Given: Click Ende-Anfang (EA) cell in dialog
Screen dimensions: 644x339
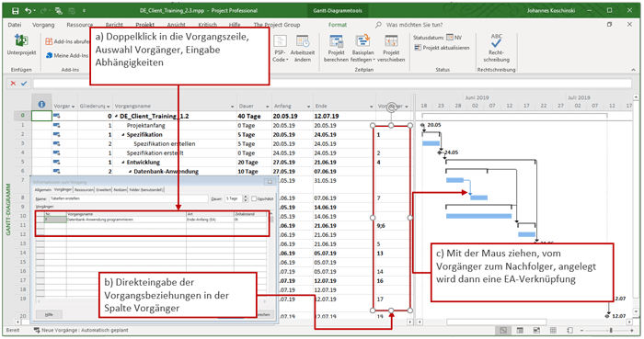Looking at the screenshot, I should tap(210, 220).
